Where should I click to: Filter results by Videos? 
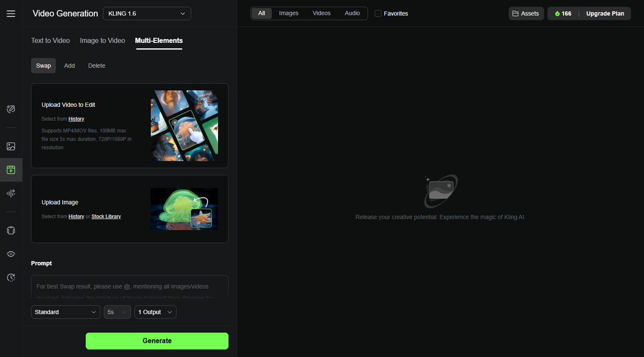[x=321, y=13]
